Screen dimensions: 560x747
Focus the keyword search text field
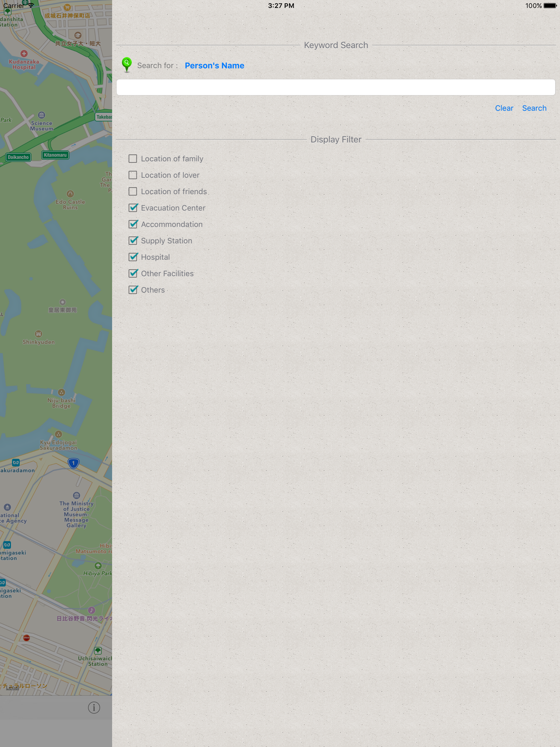(336, 87)
